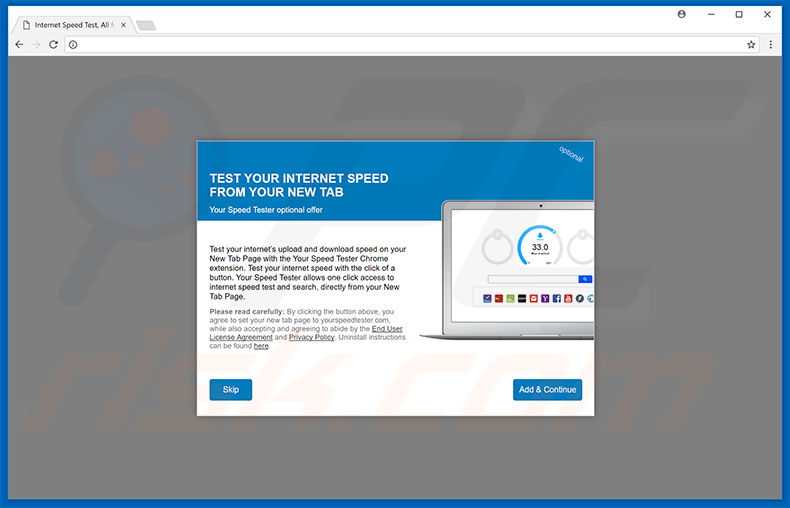
Task: Click the forward navigation arrow
Action: [x=36, y=44]
